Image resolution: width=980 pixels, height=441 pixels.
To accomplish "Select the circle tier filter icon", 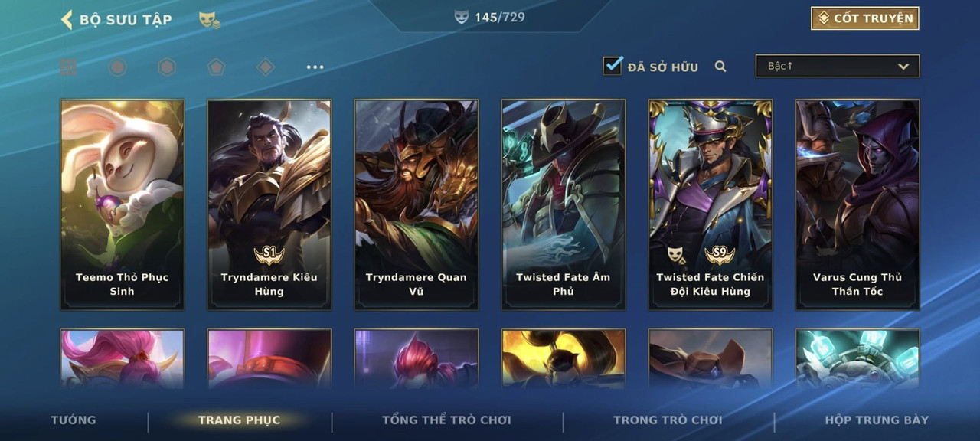I will click(x=117, y=67).
